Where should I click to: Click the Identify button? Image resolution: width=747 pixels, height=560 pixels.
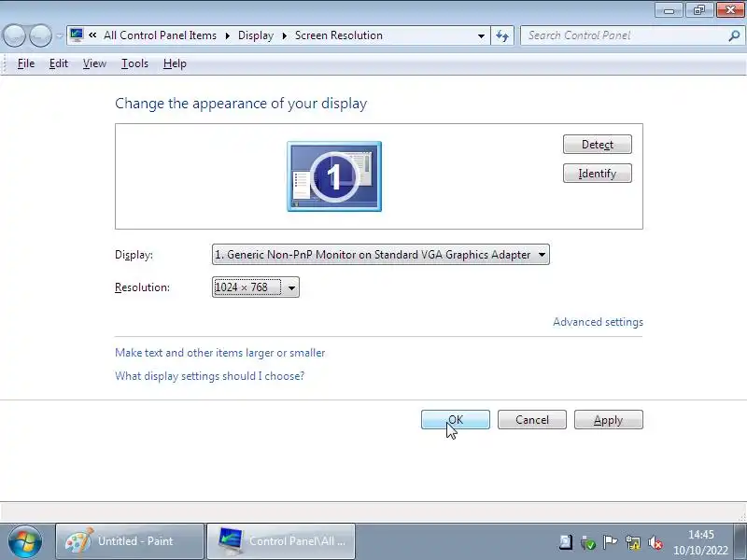click(598, 174)
